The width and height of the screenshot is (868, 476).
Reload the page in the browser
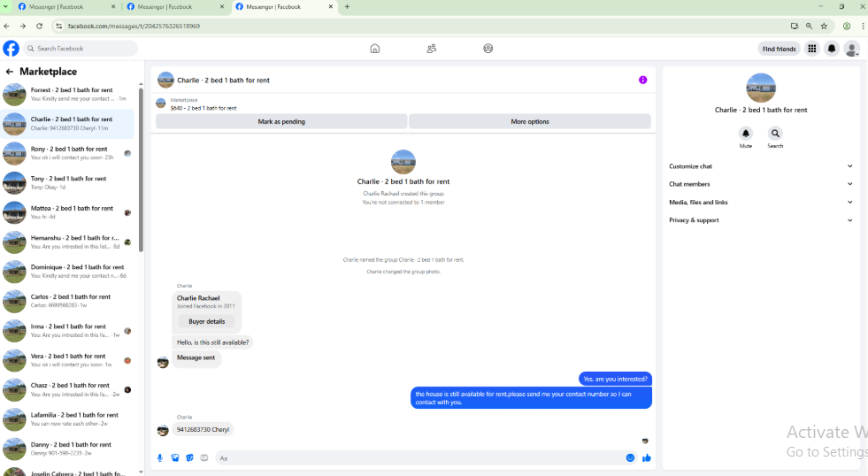39,26
